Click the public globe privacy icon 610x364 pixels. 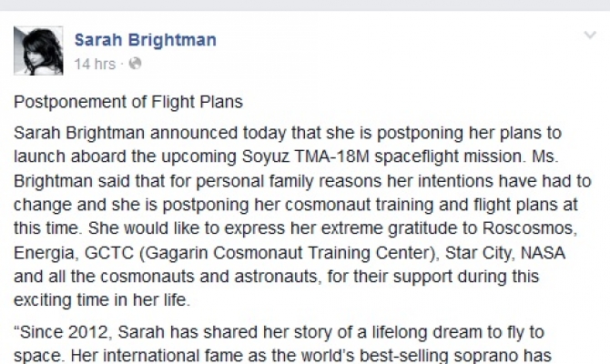136,64
